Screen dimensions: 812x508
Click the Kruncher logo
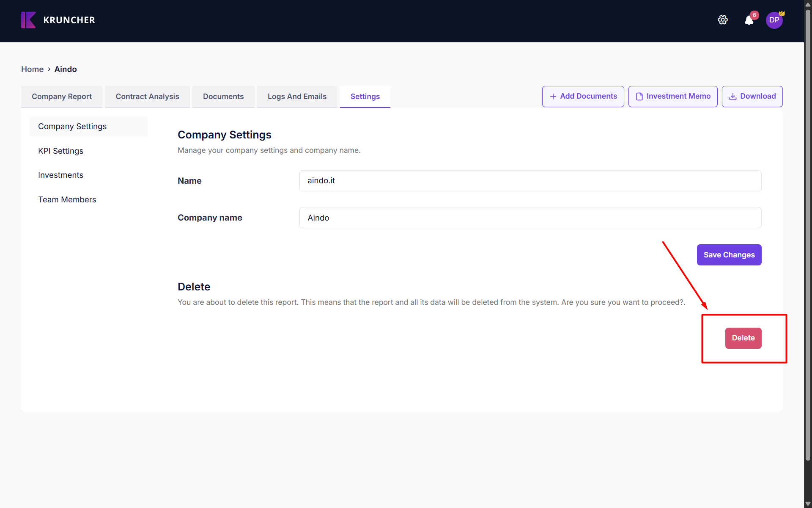(58, 20)
